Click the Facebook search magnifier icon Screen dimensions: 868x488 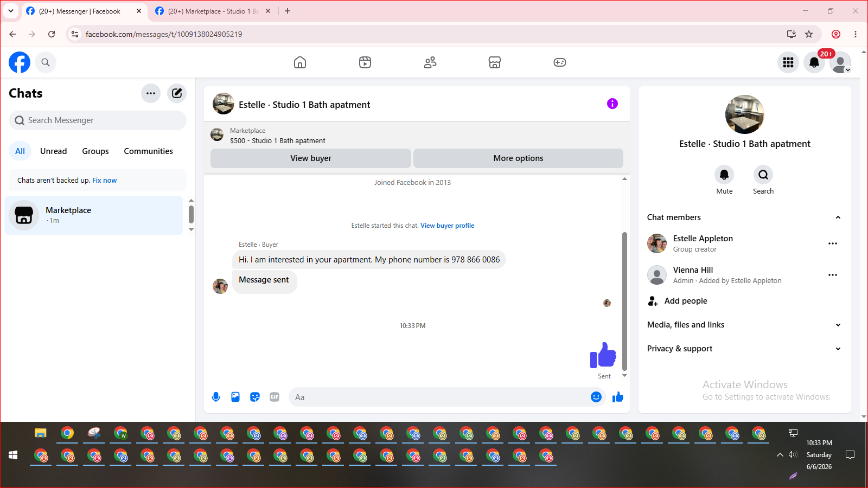point(46,62)
